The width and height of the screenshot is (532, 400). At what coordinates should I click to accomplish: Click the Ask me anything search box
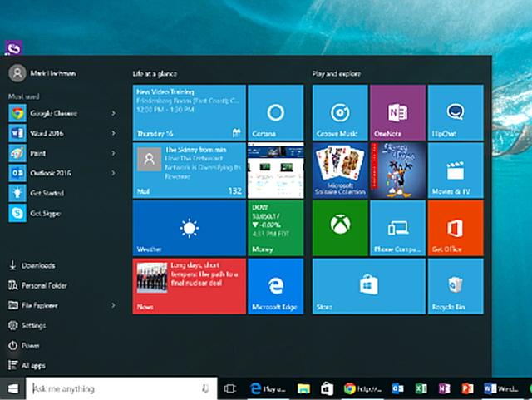(x=121, y=388)
